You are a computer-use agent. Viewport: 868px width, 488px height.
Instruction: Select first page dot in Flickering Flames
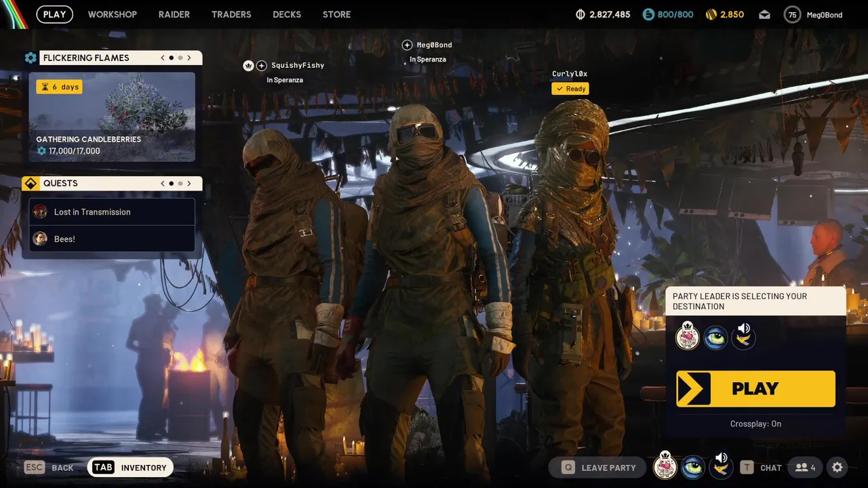pos(172,58)
